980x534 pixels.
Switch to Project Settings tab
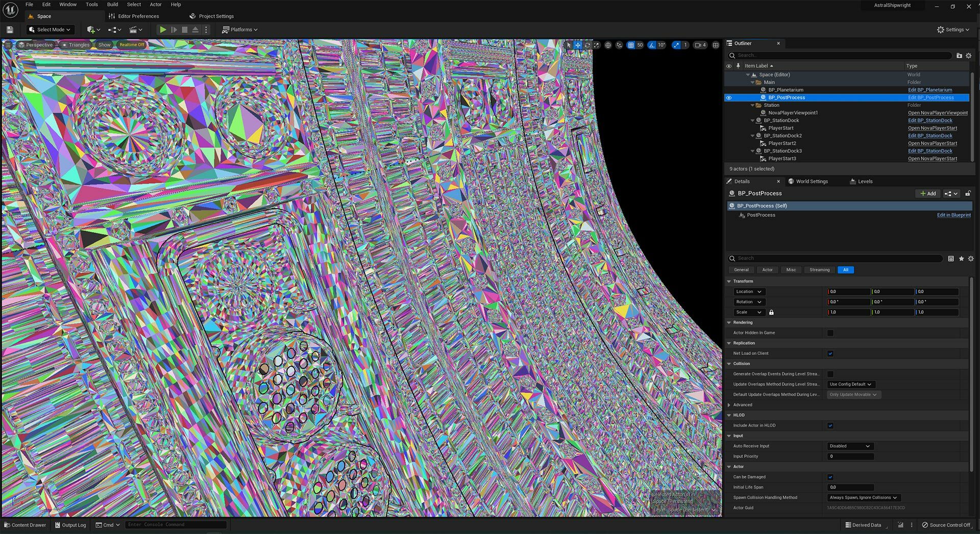tap(211, 16)
